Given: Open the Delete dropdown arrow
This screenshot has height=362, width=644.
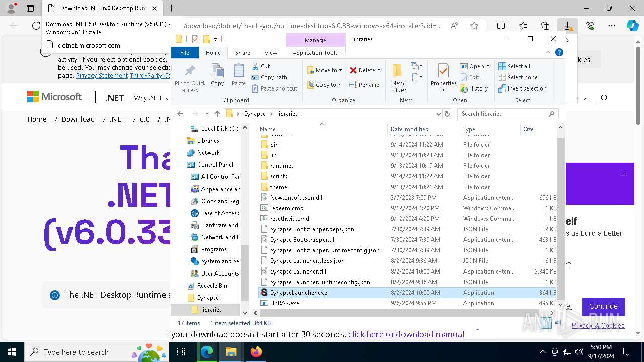Looking at the screenshot, I should 379,70.
